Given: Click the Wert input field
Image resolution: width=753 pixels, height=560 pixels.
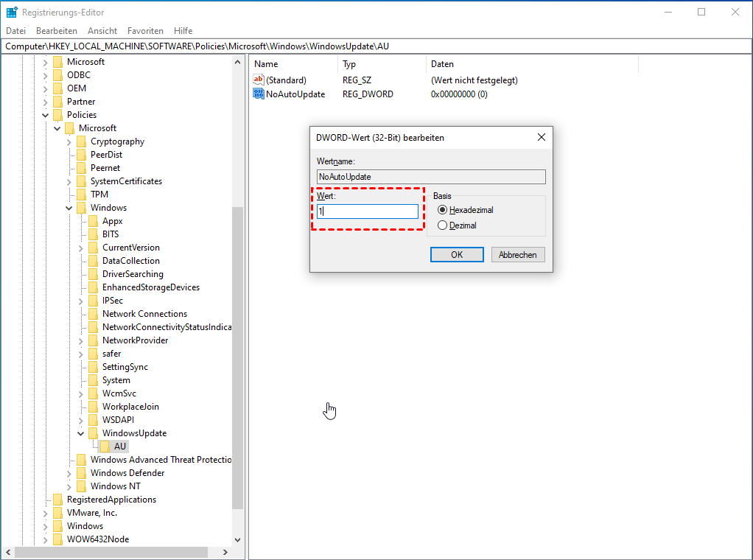Looking at the screenshot, I should pyautogui.click(x=368, y=211).
